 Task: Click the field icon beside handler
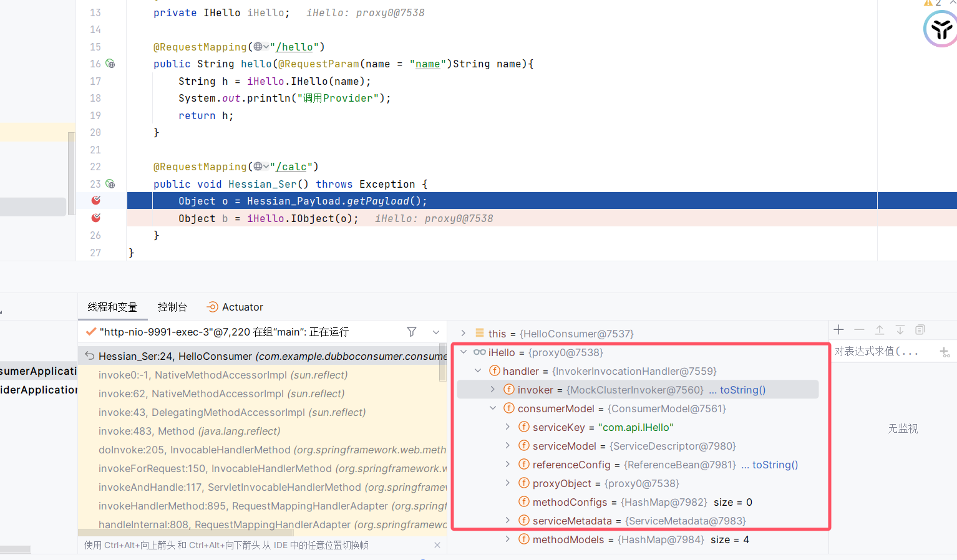pos(495,371)
